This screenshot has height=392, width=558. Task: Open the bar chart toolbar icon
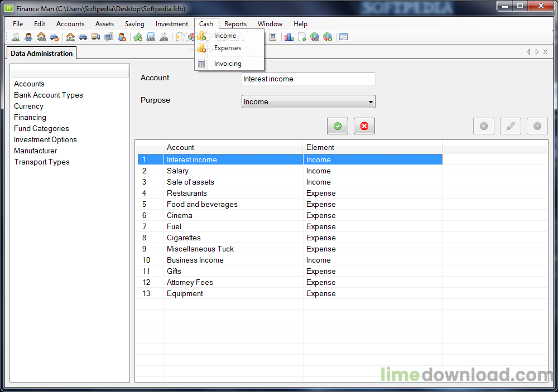point(289,37)
